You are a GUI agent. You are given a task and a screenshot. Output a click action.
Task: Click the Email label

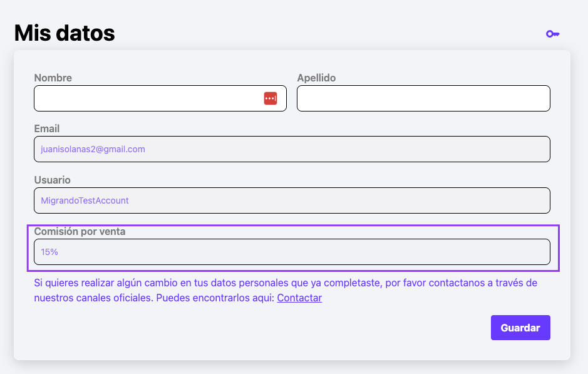pos(47,128)
